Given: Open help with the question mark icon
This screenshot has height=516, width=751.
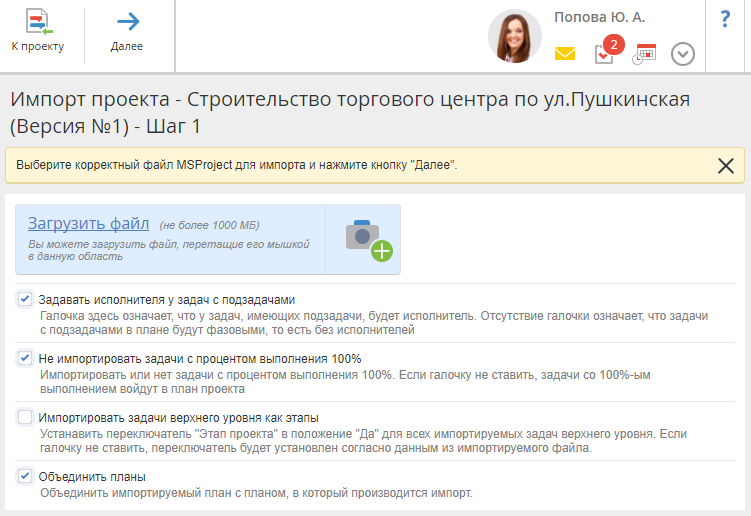Looking at the screenshot, I should tap(725, 19).
